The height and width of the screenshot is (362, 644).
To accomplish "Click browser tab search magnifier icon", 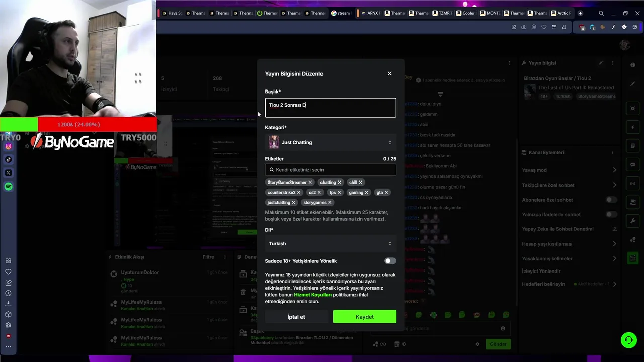I will [x=601, y=13].
